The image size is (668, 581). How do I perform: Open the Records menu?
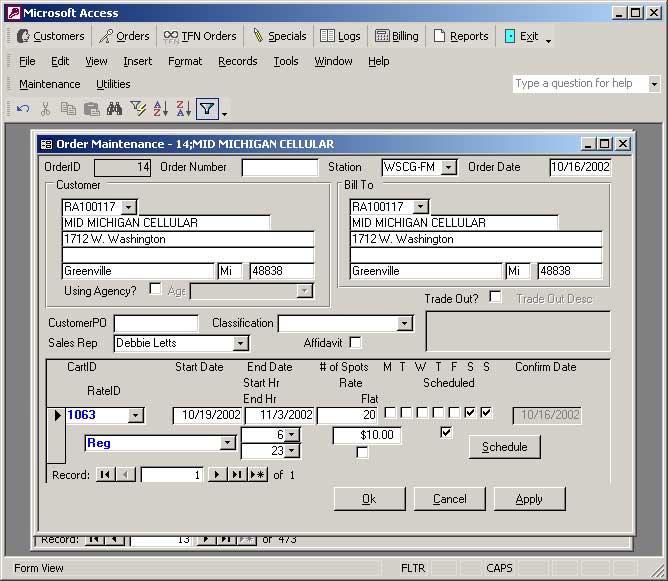click(238, 61)
